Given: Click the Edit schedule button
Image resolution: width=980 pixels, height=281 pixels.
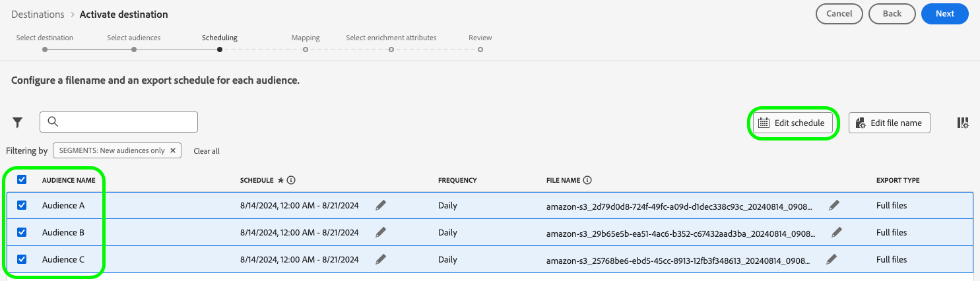Looking at the screenshot, I should [792, 123].
